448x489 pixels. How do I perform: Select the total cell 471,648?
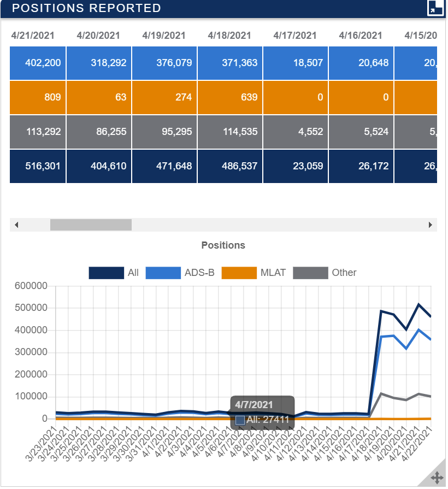click(x=164, y=166)
